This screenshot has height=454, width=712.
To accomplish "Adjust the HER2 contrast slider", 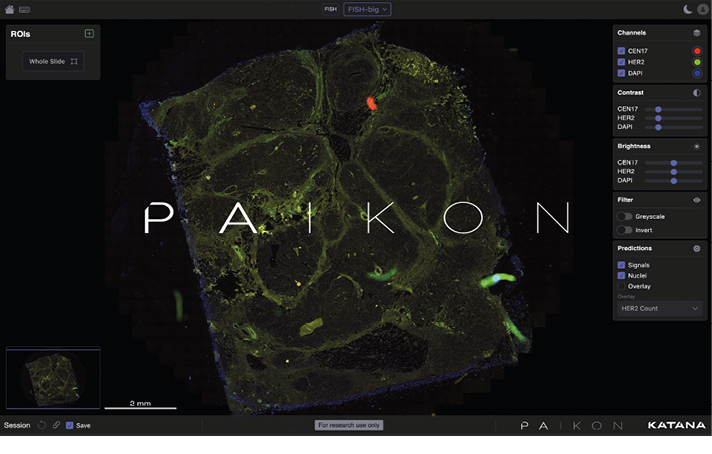I will point(673,118).
